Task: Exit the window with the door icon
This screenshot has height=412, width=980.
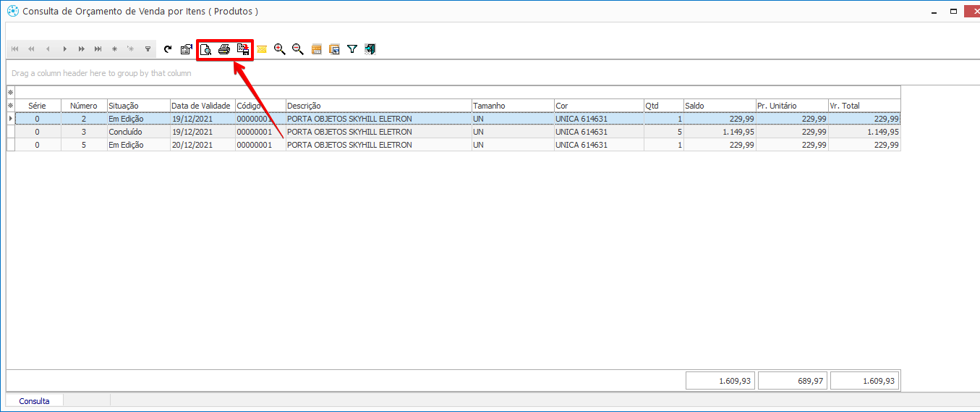Action: click(x=370, y=49)
